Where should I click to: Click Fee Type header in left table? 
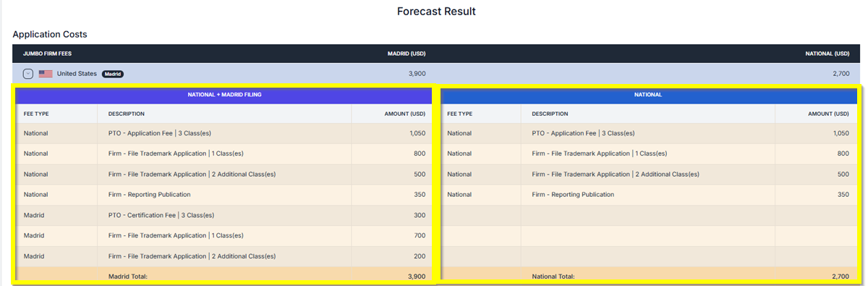click(36, 114)
